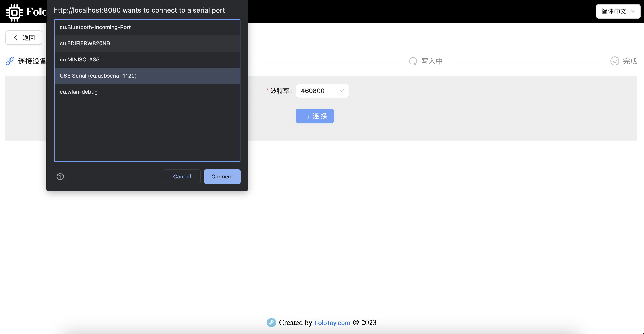Click the 完成 smiley face icon

(615, 61)
